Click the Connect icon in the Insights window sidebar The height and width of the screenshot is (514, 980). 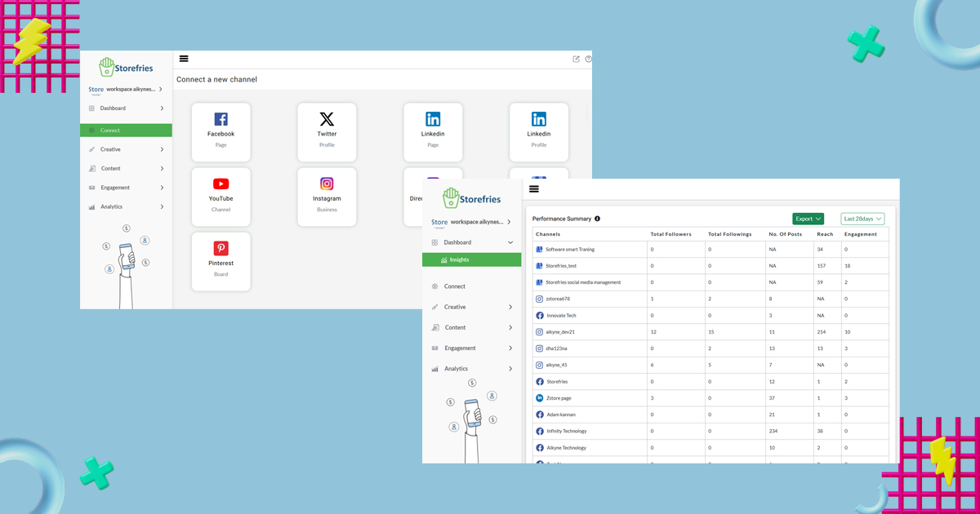coord(434,286)
